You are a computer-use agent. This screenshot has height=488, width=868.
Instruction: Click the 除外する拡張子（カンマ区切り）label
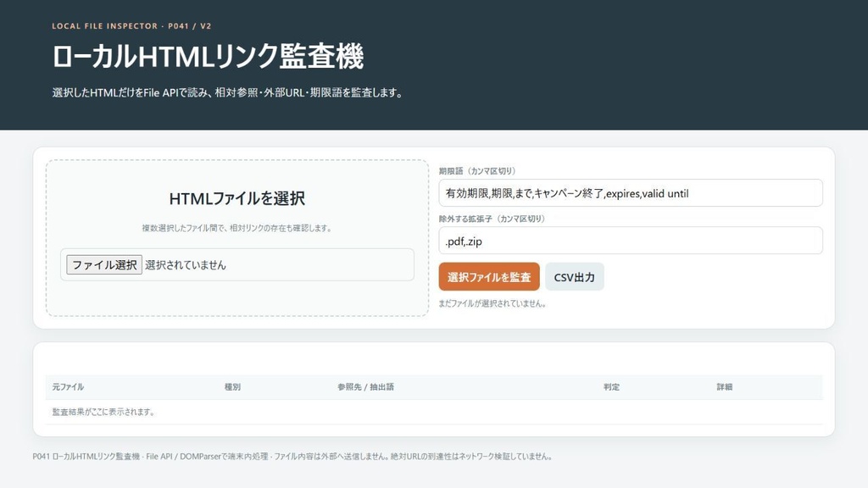pyautogui.click(x=492, y=219)
